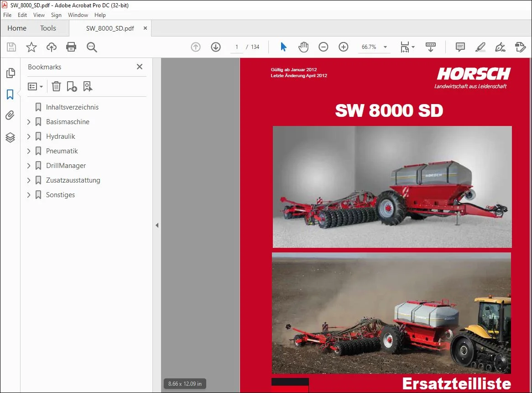The width and height of the screenshot is (532, 393).
Task: Expand the Basismaschine bookmark
Action: coord(29,122)
